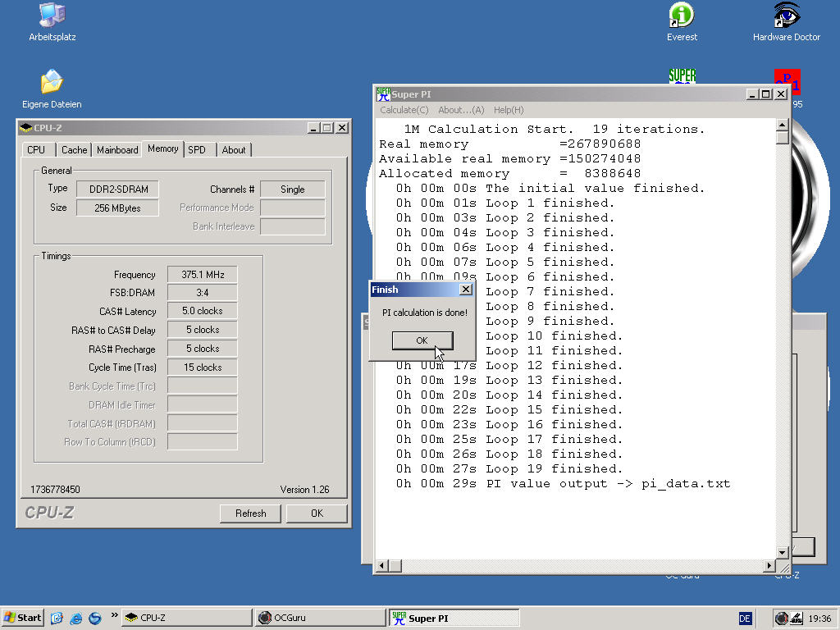This screenshot has height=630, width=840.
Task: Open the About...(A) menu in Super PI
Action: pyautogui.click(x=461, y=110)
